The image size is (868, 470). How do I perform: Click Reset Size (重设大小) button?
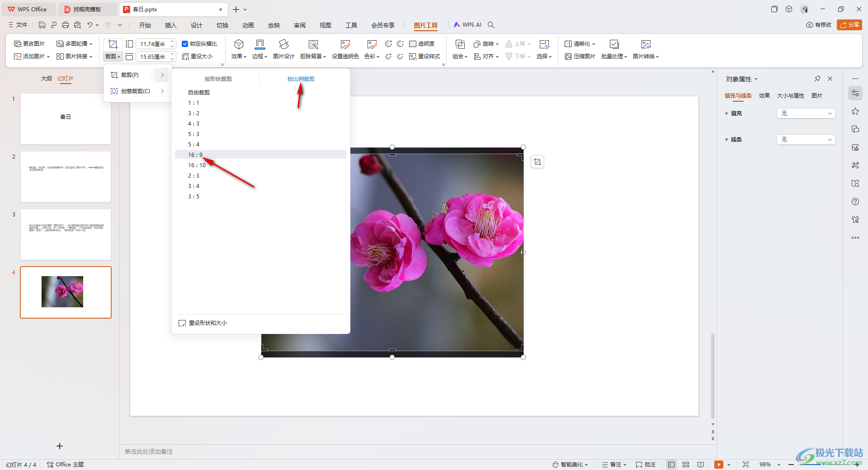pyautogui.click(x=197, y=56)
